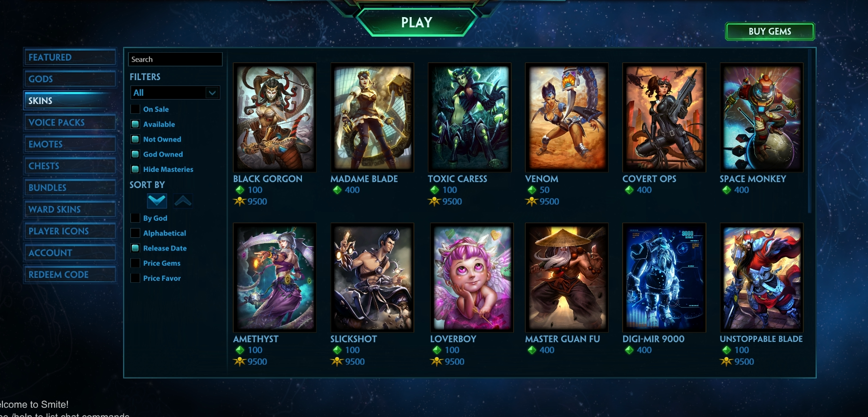Click the ascending sort arrow icon

point(183,201)
